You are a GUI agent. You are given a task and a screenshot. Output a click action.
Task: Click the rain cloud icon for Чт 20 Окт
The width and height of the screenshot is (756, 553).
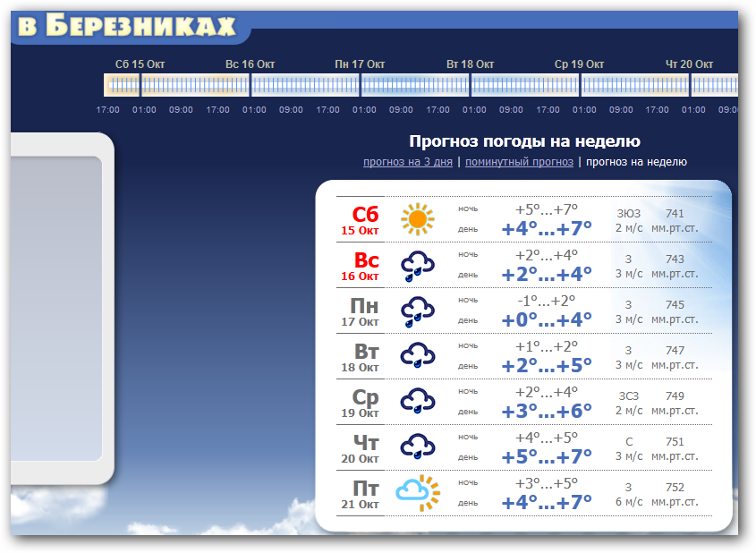click(417, 447)
